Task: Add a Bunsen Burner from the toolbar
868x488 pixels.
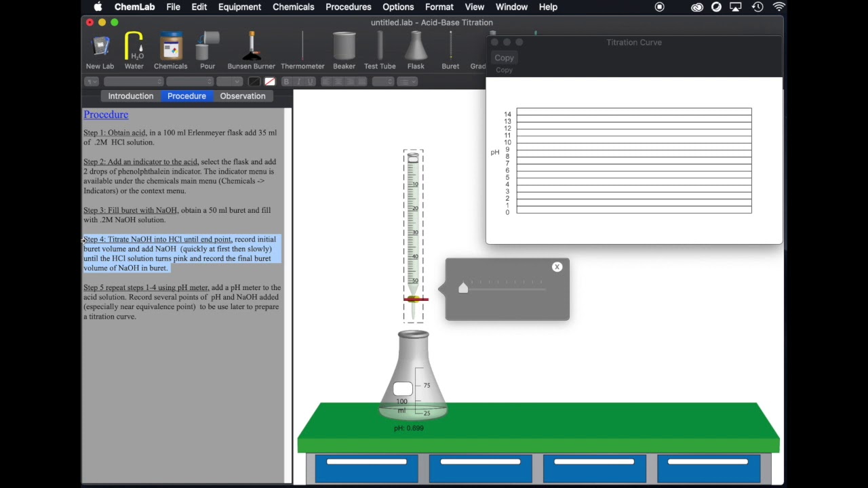Action: click(x=251, y=51)
